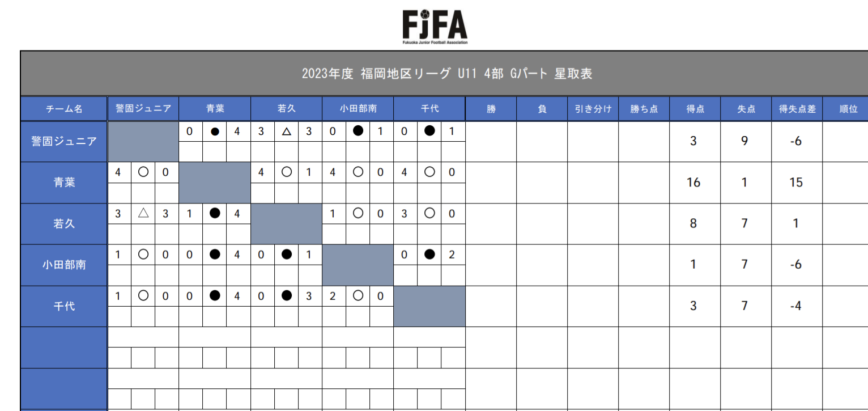Click the draw triangle in 若久 row

pyautogui.click(x=143, y=214)
